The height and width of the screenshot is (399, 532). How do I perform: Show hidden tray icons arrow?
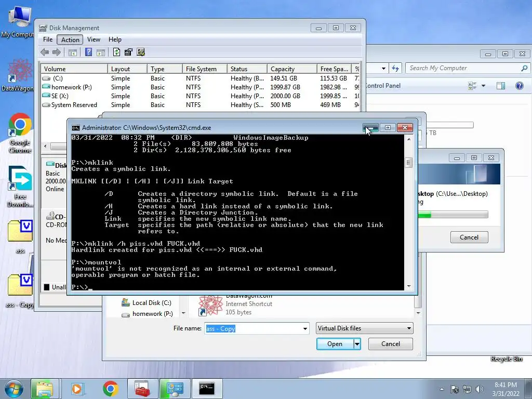(x=442, y=389)
